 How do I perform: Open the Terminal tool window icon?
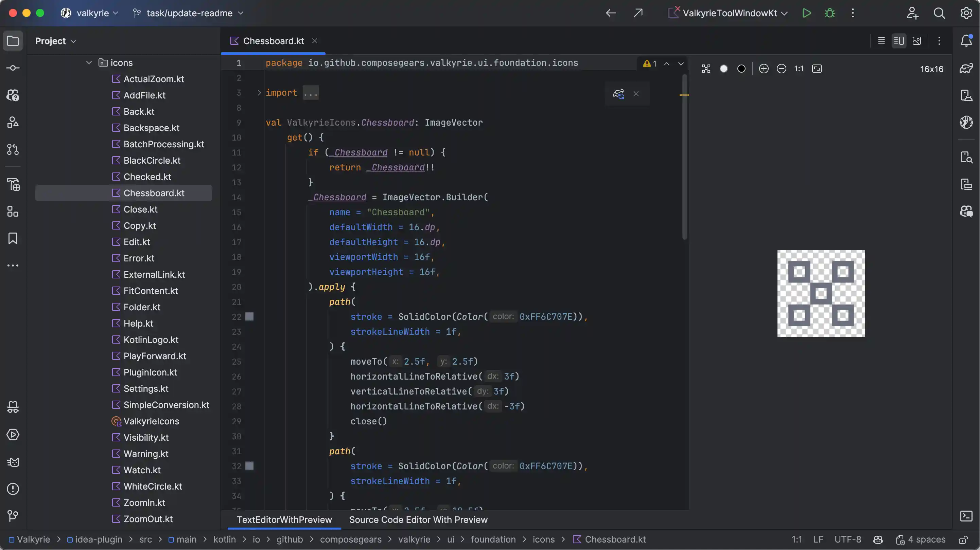click(966, 516)
